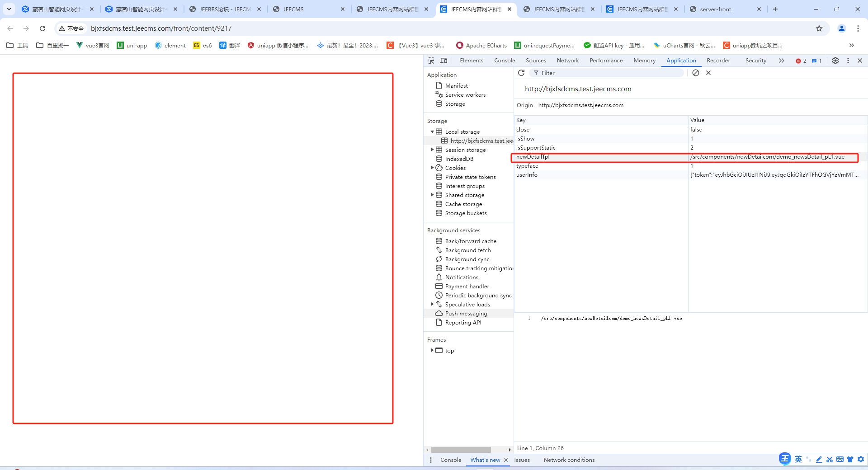Select Push messaging item
Image resolution: width=868 pixels, height=470 pixels.
(x=466, y=313)
